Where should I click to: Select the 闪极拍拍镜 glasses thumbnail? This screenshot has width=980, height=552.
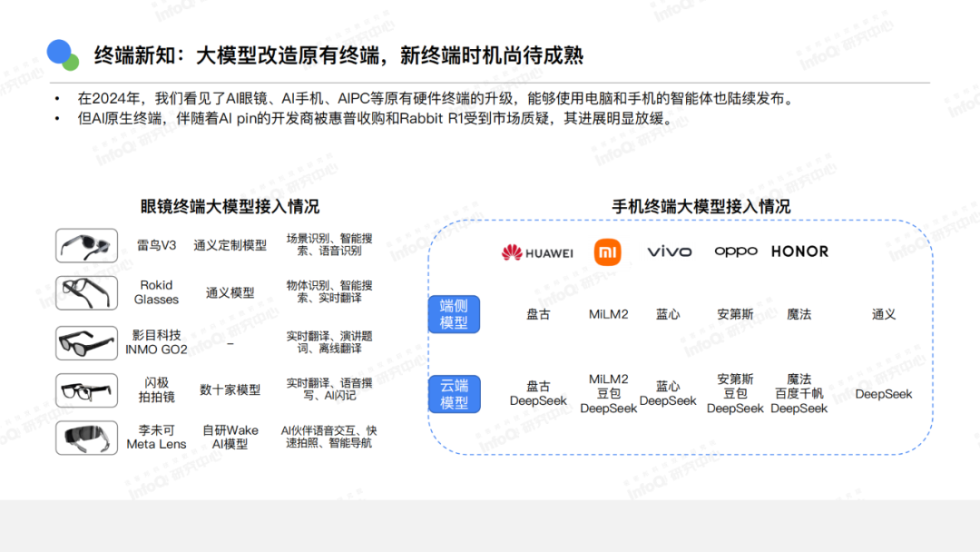click(86, 390)
